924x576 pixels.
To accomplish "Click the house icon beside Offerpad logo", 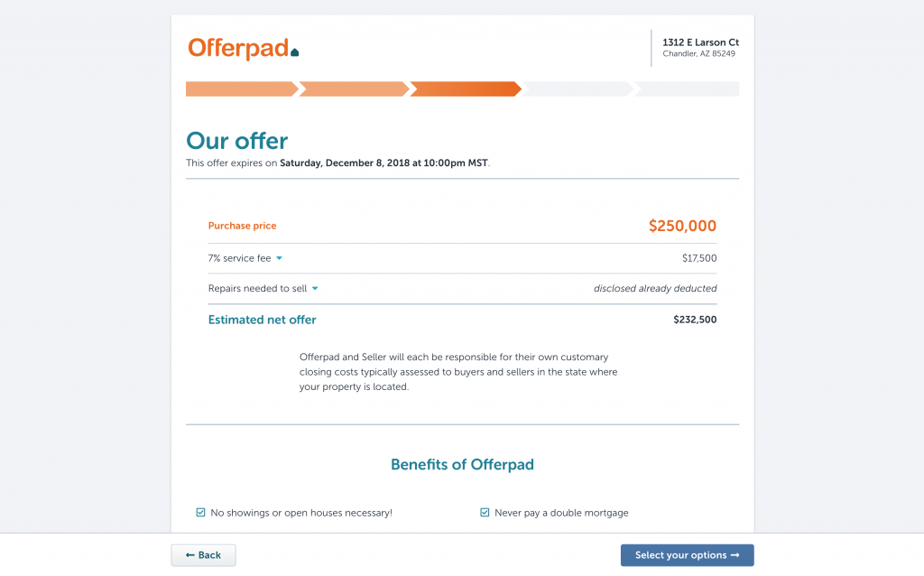I will pyautogui.click(x=295, y=51).
